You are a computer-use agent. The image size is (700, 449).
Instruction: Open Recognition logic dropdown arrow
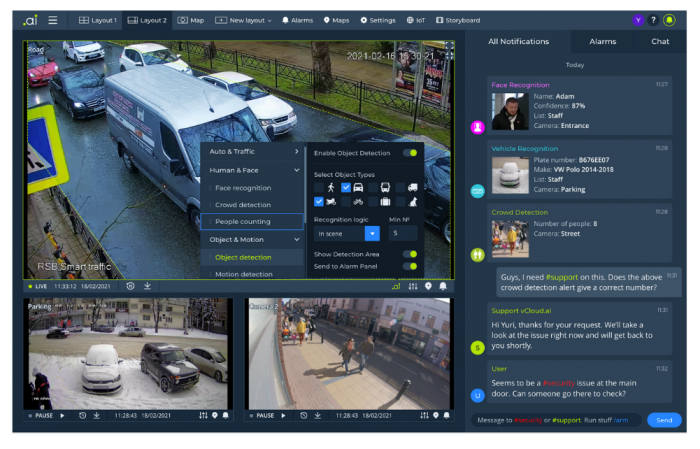pyautogui.click(x=372, y=233)
